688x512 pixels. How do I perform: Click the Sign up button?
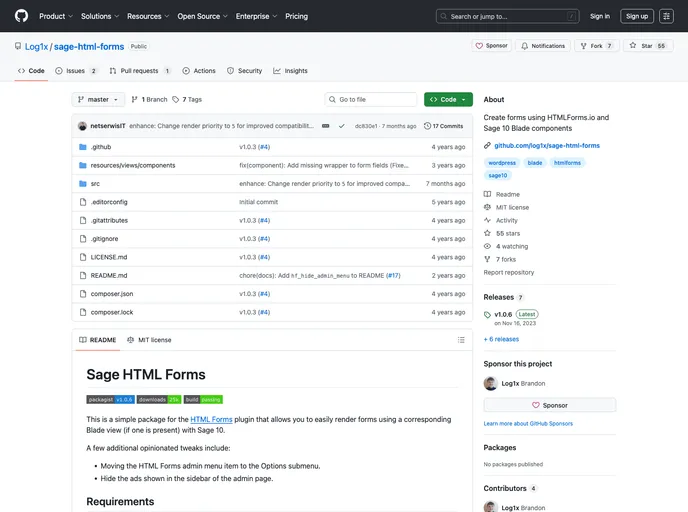637,16
